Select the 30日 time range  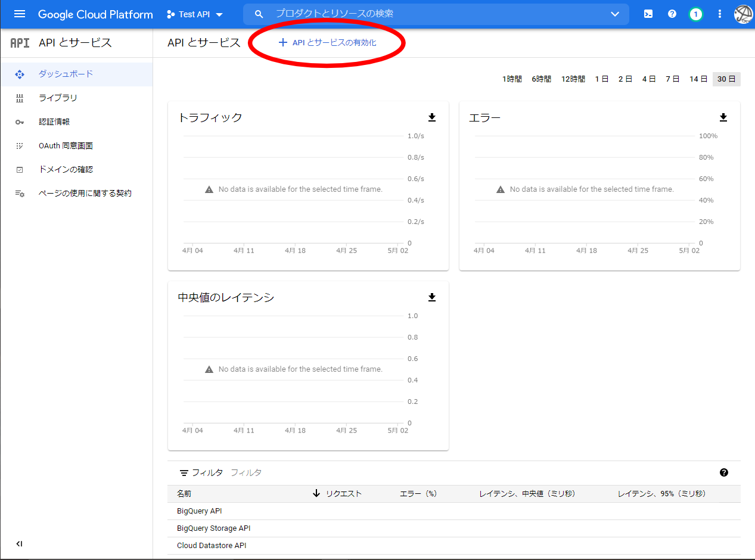[x=726, y=79]
